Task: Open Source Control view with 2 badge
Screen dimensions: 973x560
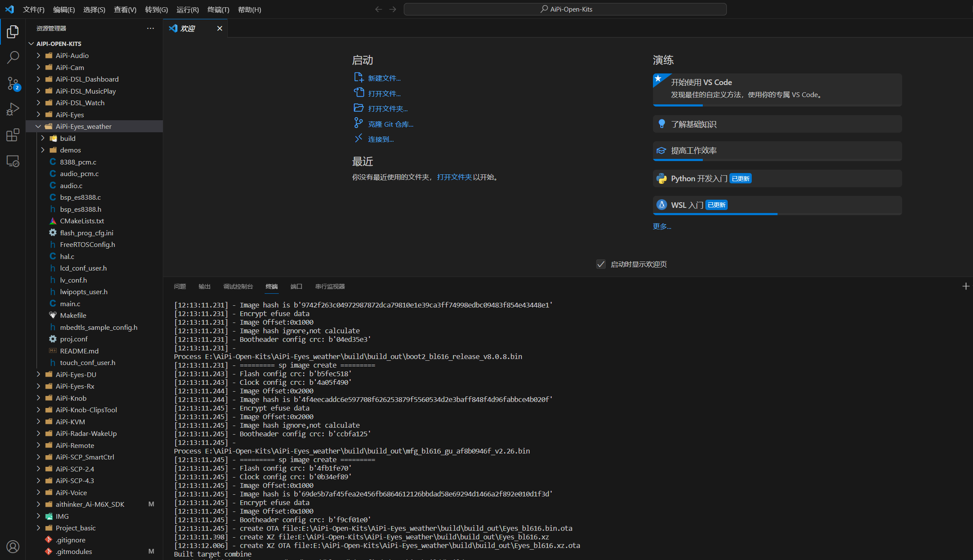Action: 13,83
